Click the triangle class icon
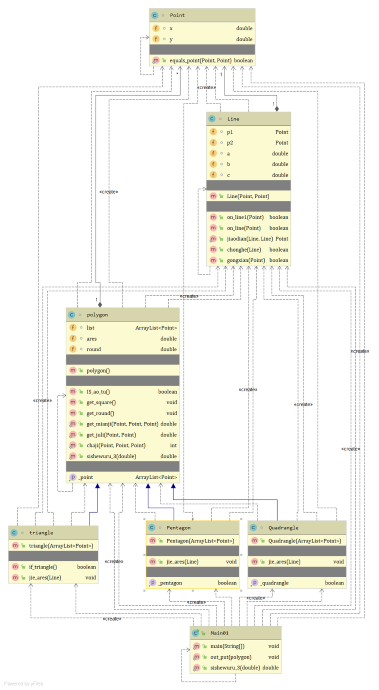379x690 pixels. 14,533
